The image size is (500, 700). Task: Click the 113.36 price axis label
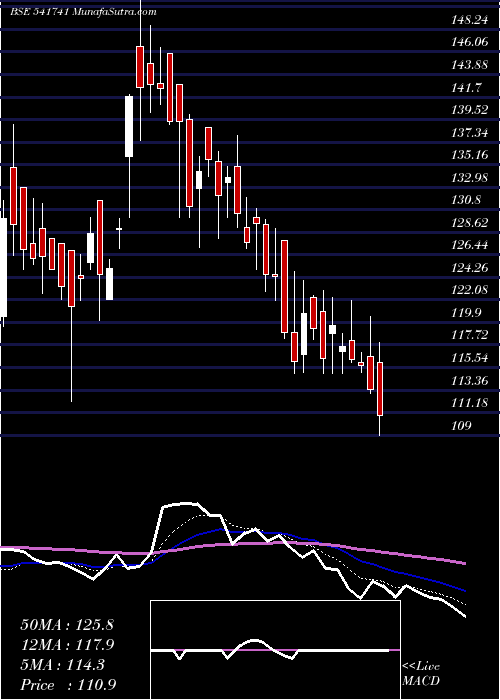coord(468,380)
